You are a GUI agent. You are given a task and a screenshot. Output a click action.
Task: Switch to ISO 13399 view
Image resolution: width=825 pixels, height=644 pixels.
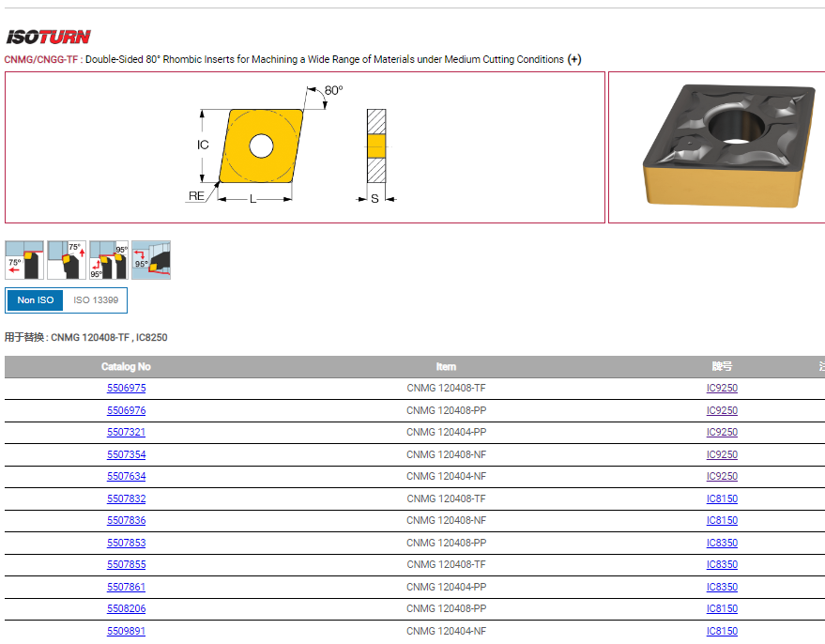pyautogui.click(x=96, y=300)
